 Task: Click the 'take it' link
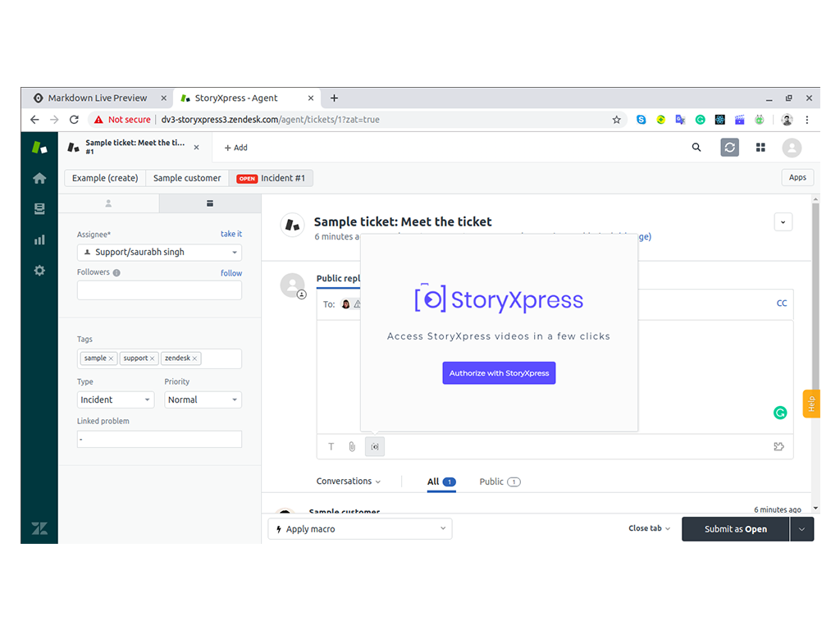click(x=231, y=234)
